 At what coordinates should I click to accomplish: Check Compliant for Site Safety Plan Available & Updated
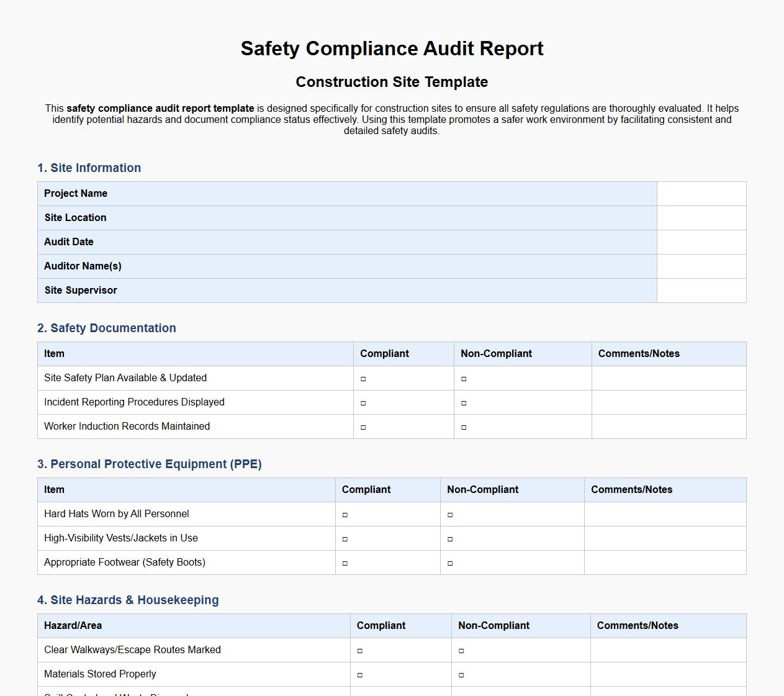tap(363, 378)
